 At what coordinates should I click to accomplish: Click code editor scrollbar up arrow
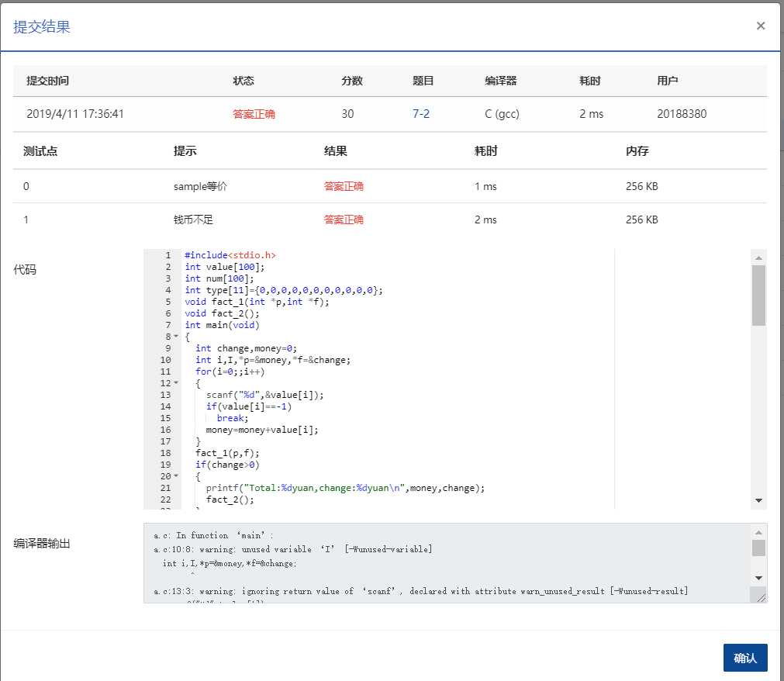click(x=758, y=258)
